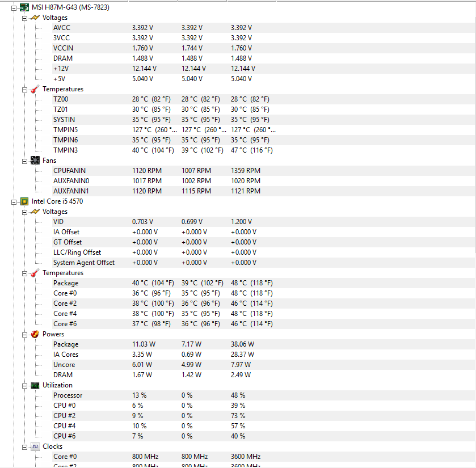Screen dimensions: 476x468
Task: Select Core #2 temperature row
Action: [x=263, y=303]
